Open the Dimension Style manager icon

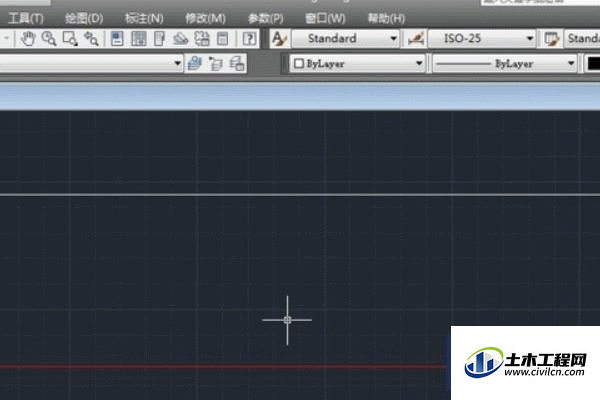pos(416,39)
